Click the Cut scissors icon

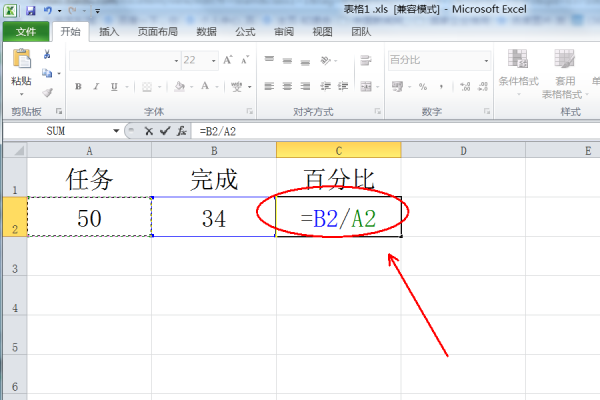47,54
